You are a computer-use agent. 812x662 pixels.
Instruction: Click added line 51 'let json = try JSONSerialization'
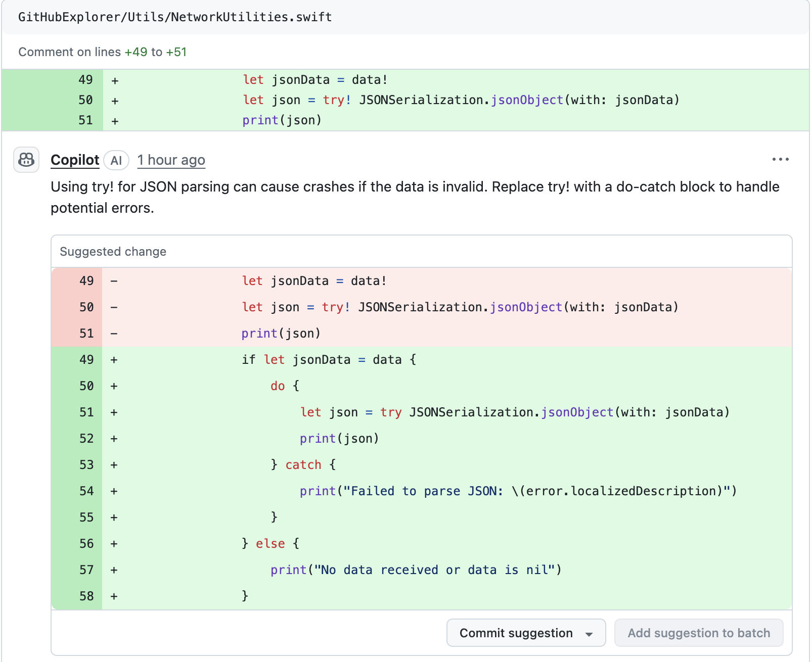[422, 412]
